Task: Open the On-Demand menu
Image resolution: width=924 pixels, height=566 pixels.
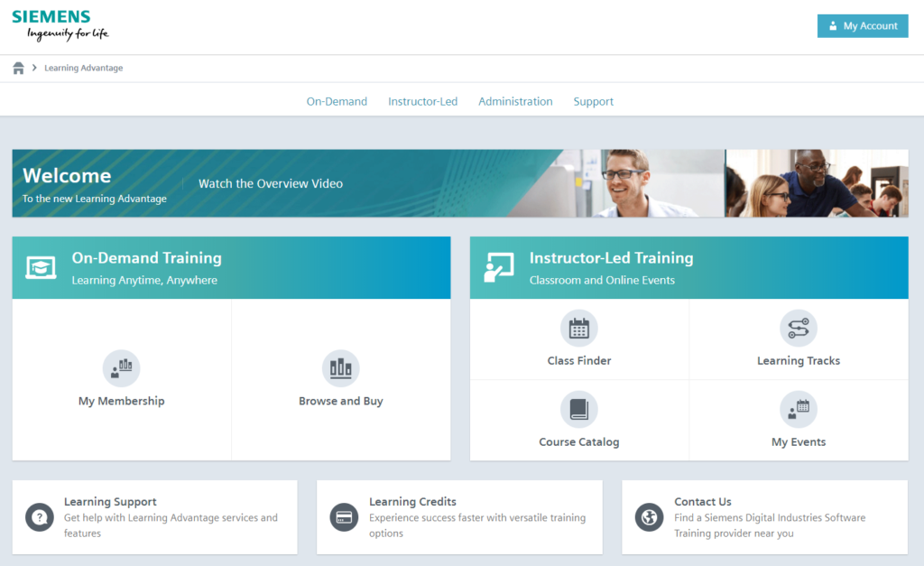Action: pos(337,101)
